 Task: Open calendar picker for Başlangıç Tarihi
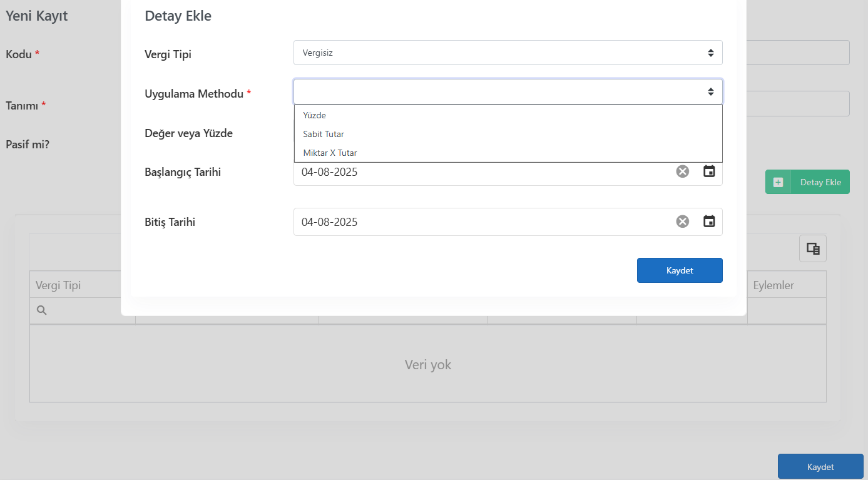[x=709, y=171]
